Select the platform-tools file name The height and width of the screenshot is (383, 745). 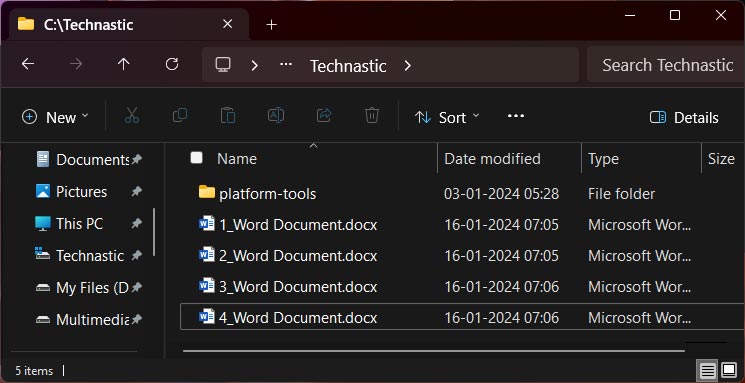pos(267,194)
